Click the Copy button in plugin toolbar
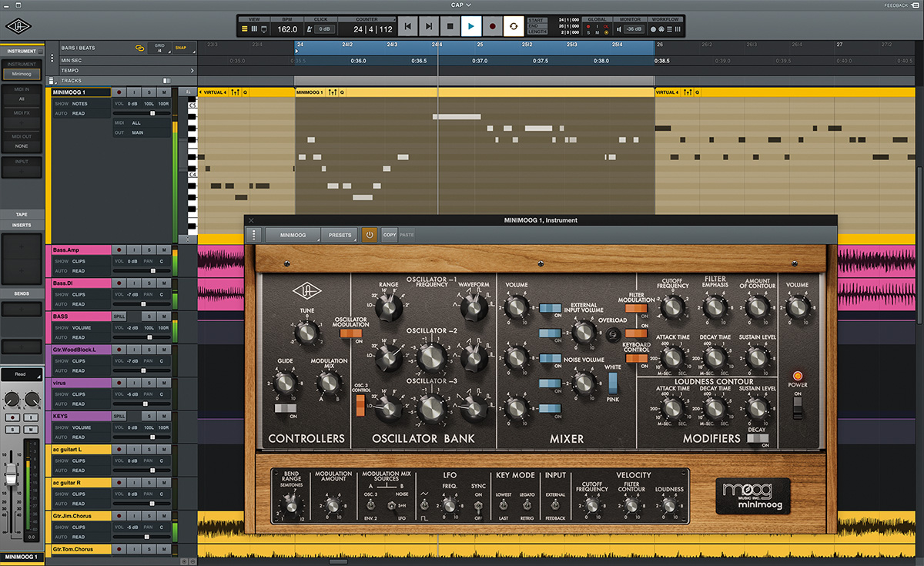This screenshot has height=566, width=924. pyautogui.click(x=389, y=235)
